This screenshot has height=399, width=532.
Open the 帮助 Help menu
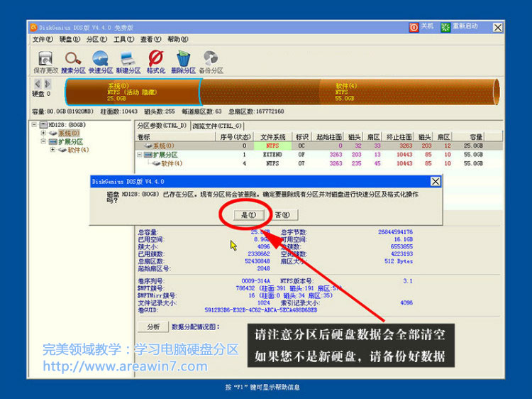(177, 39)
